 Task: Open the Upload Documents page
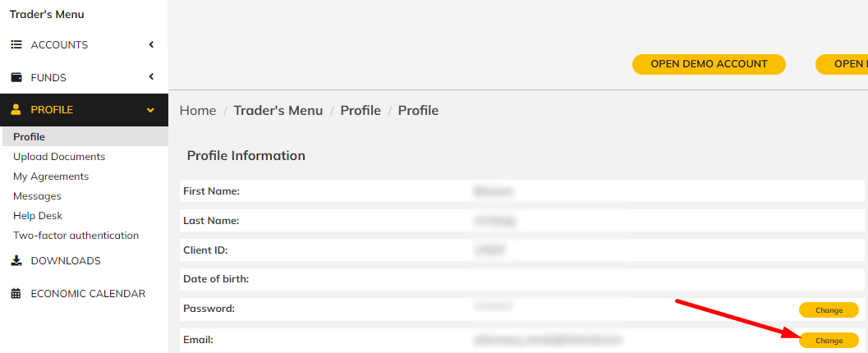[x=59, y=157]
